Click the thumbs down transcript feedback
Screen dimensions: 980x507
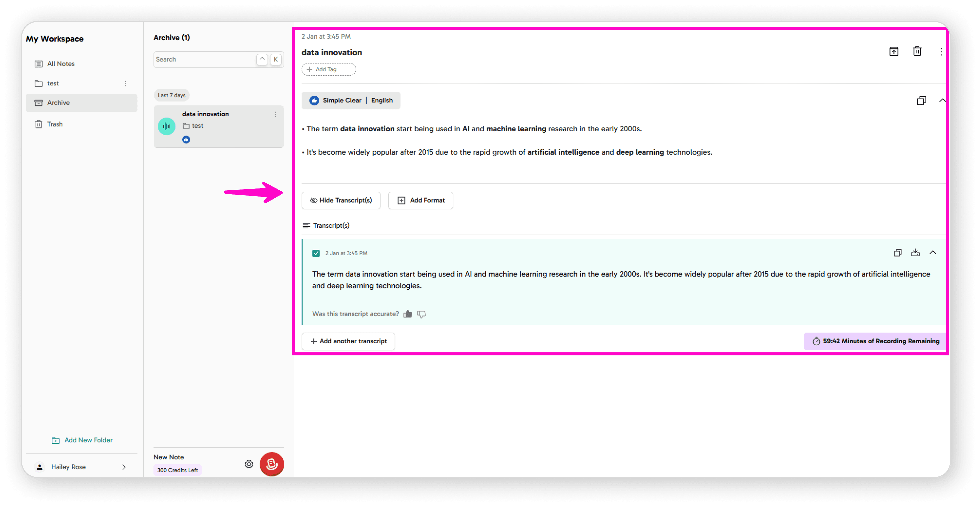point(421,314)
